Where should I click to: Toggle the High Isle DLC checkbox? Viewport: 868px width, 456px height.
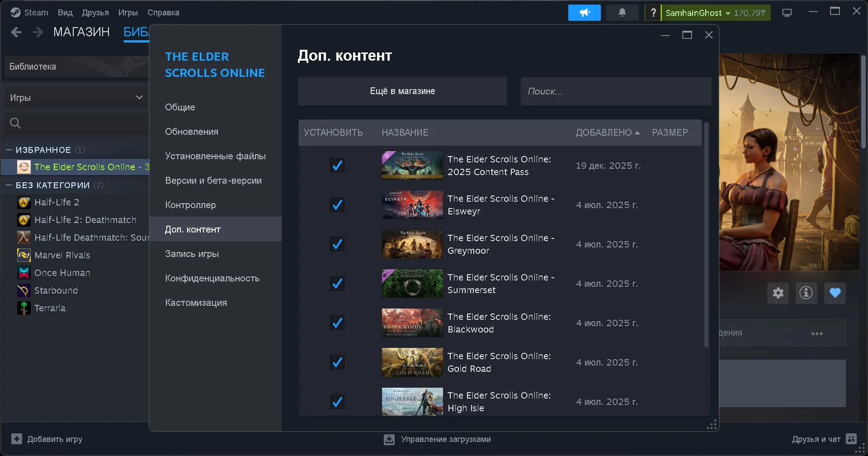click(337, 402)
